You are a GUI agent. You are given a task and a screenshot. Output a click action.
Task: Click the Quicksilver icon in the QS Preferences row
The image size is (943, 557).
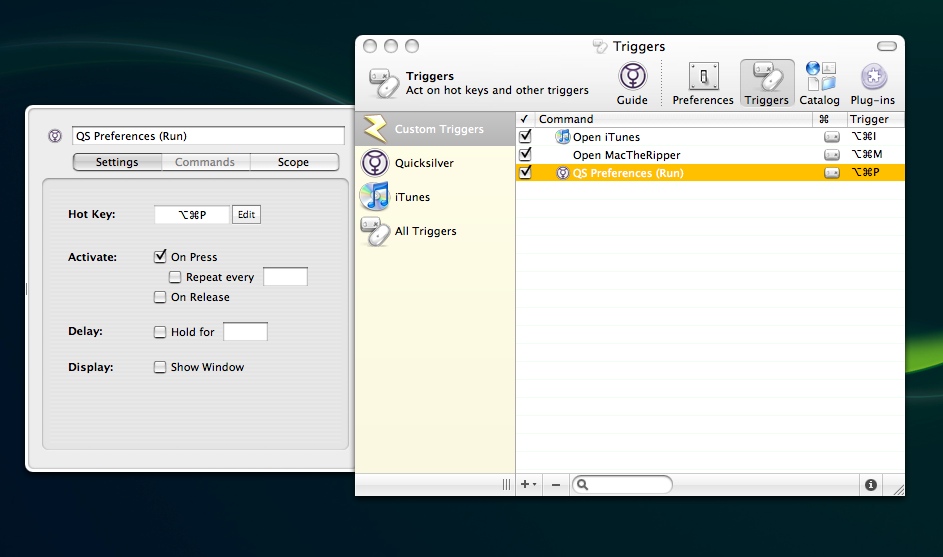[x=562, y=173]
